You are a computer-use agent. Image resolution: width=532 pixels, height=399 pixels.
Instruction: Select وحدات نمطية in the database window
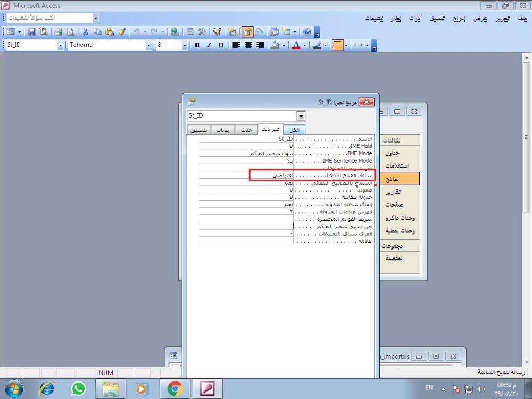click(400, 231)
